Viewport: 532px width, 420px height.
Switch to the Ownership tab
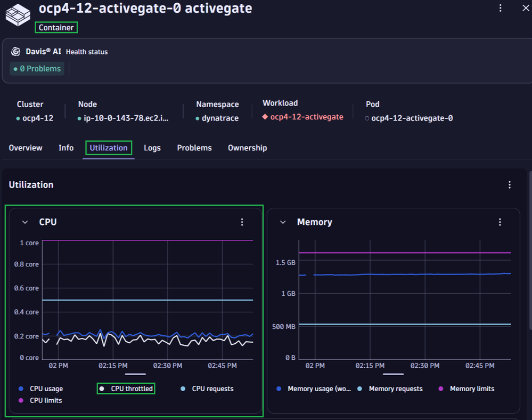pos(247,148)
